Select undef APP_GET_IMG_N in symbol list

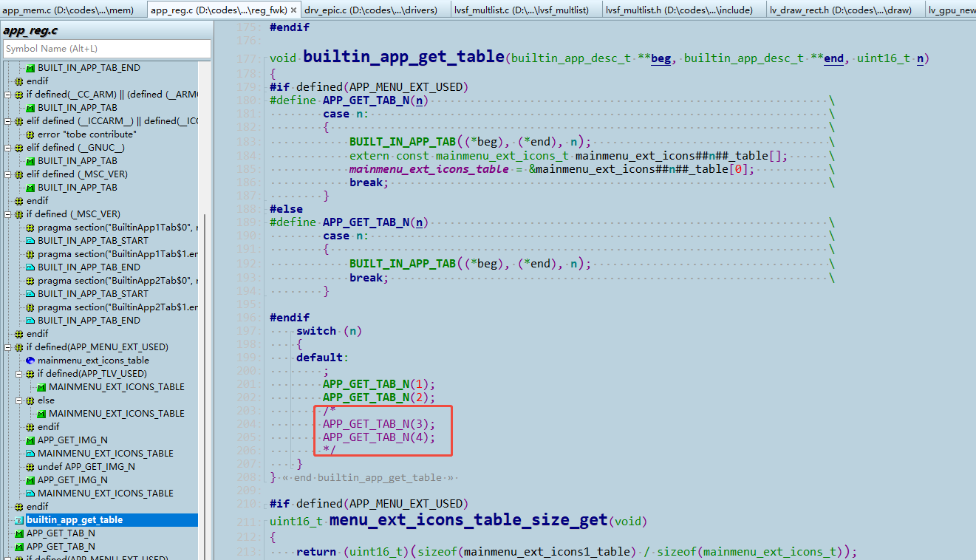click(x=86, y=467)
